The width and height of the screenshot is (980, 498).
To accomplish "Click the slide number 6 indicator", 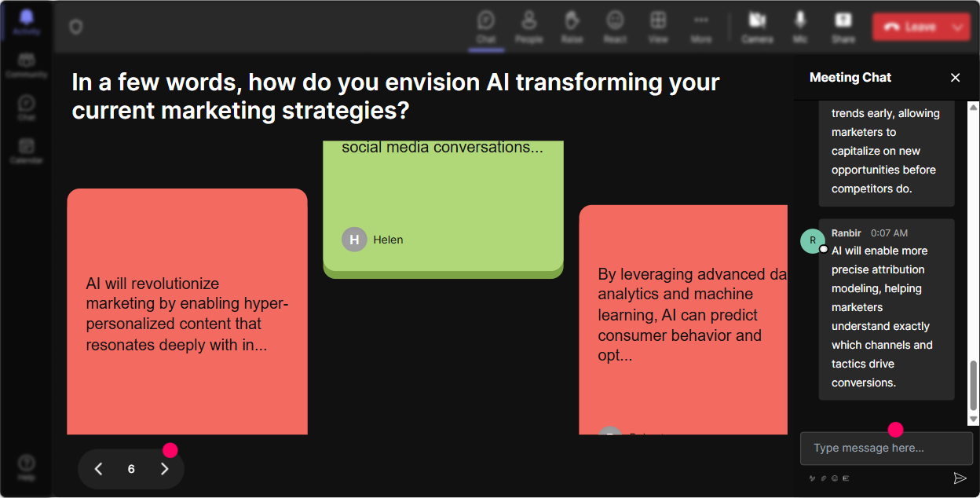I will [x=131, y=469].
